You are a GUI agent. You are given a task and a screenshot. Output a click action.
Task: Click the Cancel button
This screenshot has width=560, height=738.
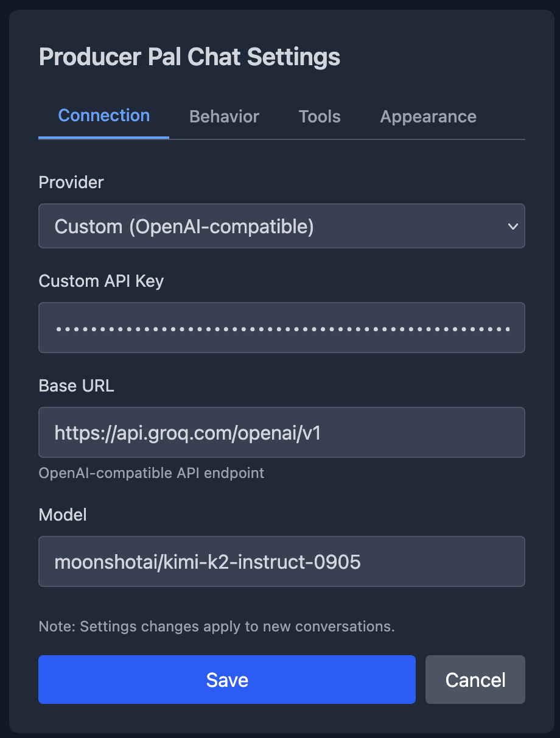tap(475, 680)
